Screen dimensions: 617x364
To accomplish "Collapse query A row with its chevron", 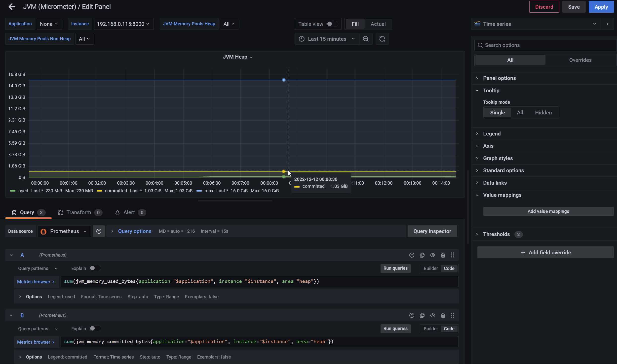I will (11, 255).
